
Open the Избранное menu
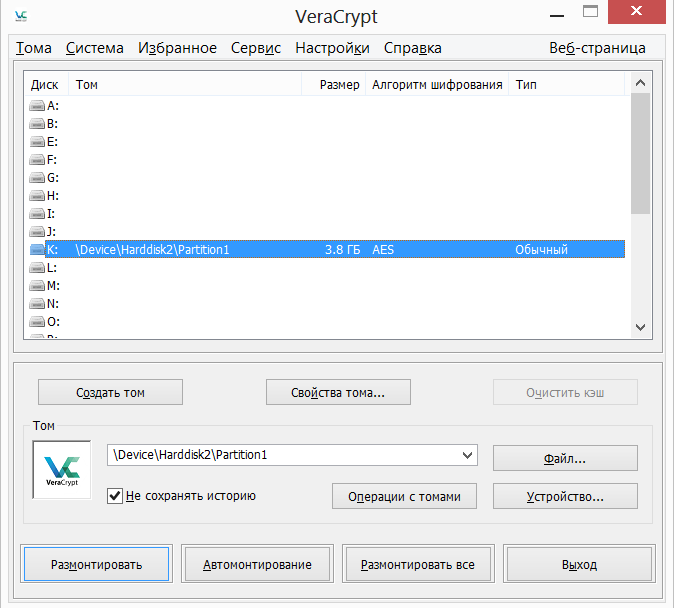(177, 48)
